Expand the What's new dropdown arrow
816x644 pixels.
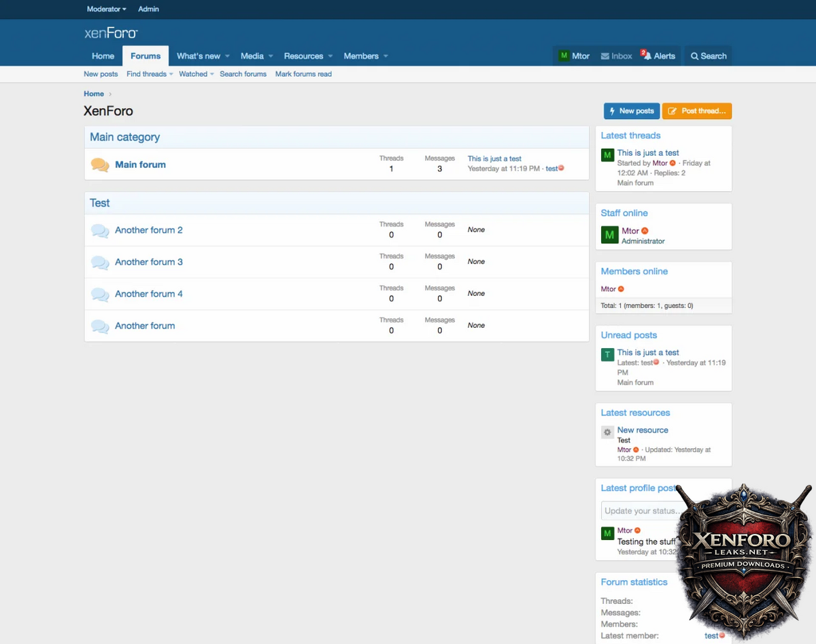point(228,56)
